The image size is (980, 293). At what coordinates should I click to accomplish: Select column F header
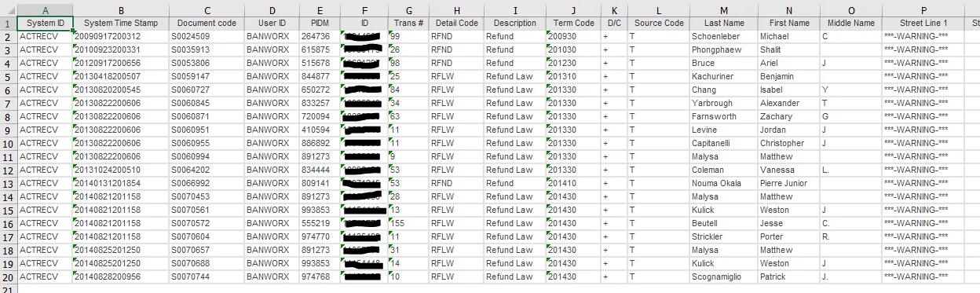click(x=365, y=10)
